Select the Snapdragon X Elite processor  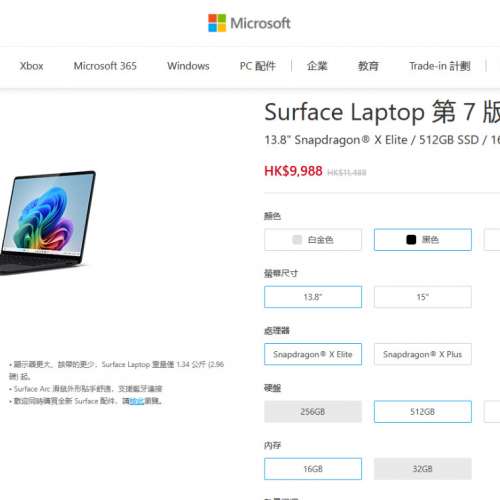(x=313, y=354)
